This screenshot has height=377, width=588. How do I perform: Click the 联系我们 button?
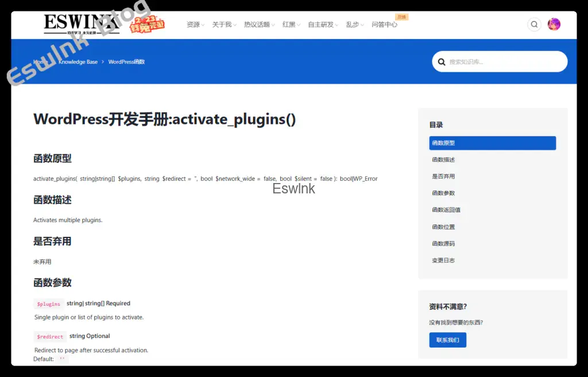click(448, 340)
